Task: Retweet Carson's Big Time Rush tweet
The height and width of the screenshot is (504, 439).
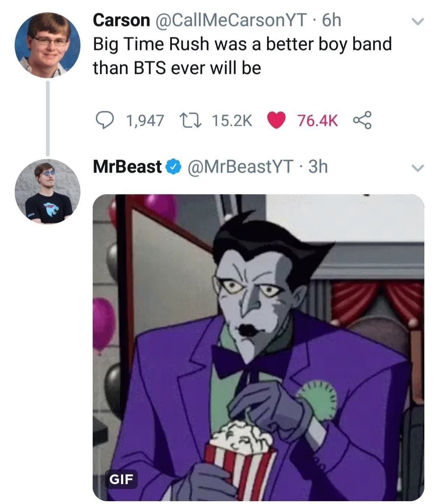Action: tap(190, 120)
